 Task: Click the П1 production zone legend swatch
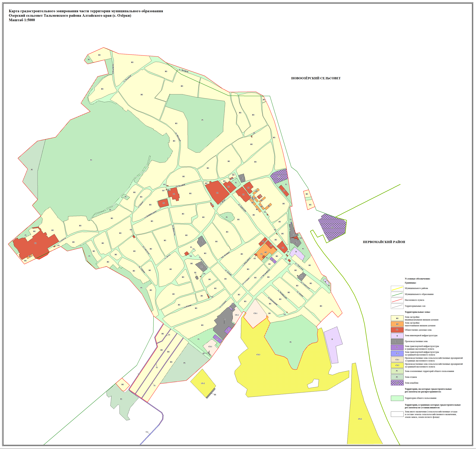click(397, 341)
